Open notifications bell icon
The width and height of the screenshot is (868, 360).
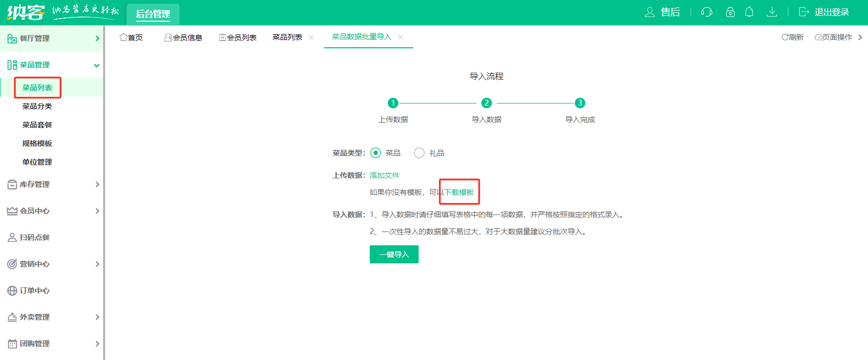click(750, 12)
